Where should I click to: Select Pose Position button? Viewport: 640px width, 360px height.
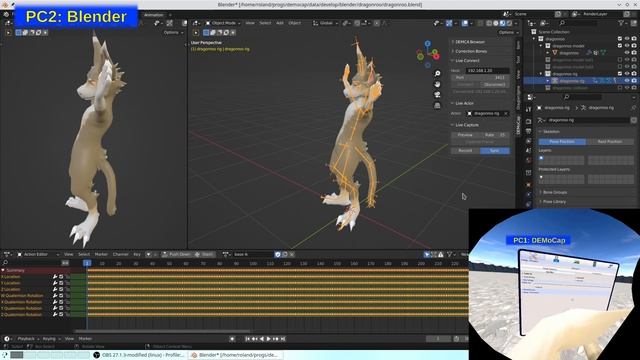(x=562, y=142)
